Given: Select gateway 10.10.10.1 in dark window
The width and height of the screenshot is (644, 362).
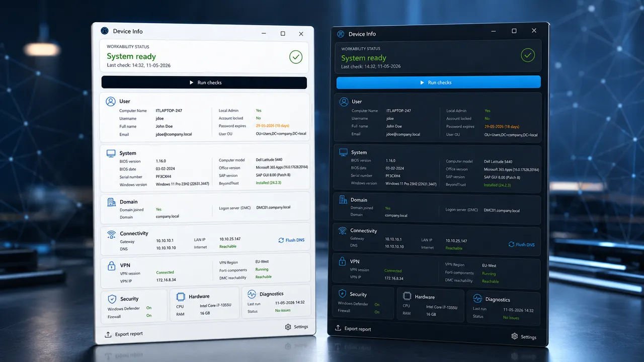Looking at the screenshot, I should [394, 239].
